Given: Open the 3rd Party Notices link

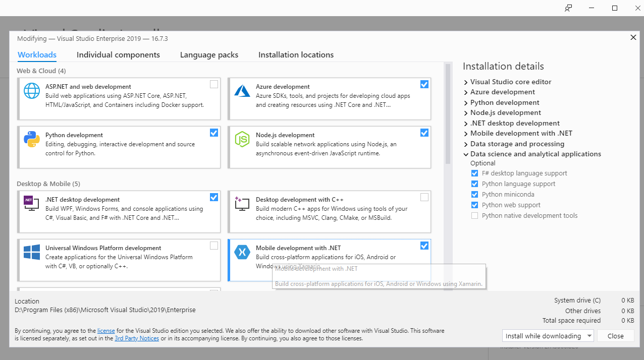Looking at the screenshot, I should tap(137, 338).
